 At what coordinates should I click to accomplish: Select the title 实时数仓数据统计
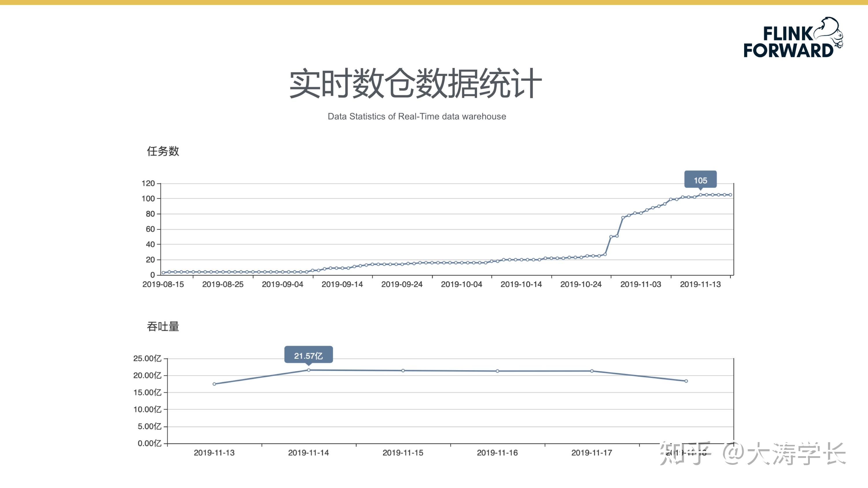[x=416, y=83]
